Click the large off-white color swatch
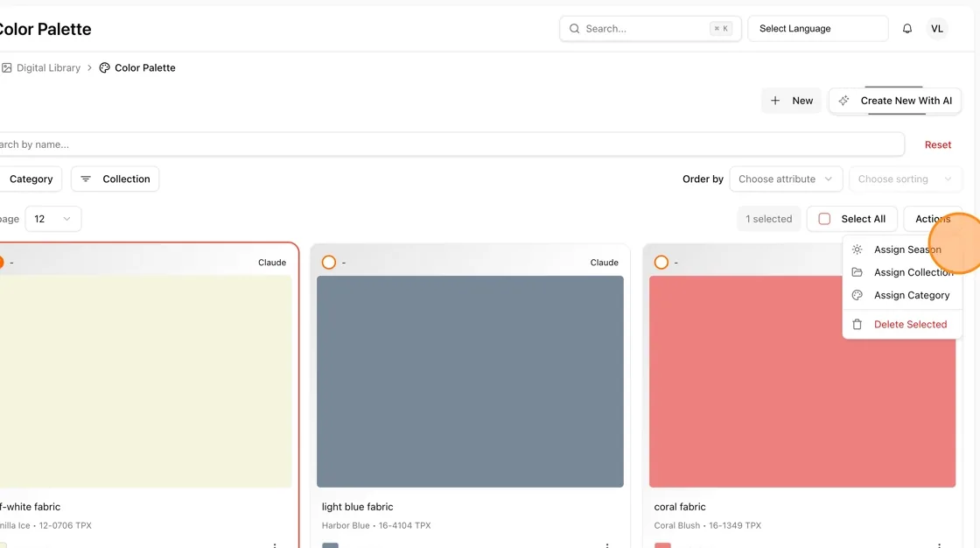The width and height of the screenshot is (980, 548). point(145,382)
